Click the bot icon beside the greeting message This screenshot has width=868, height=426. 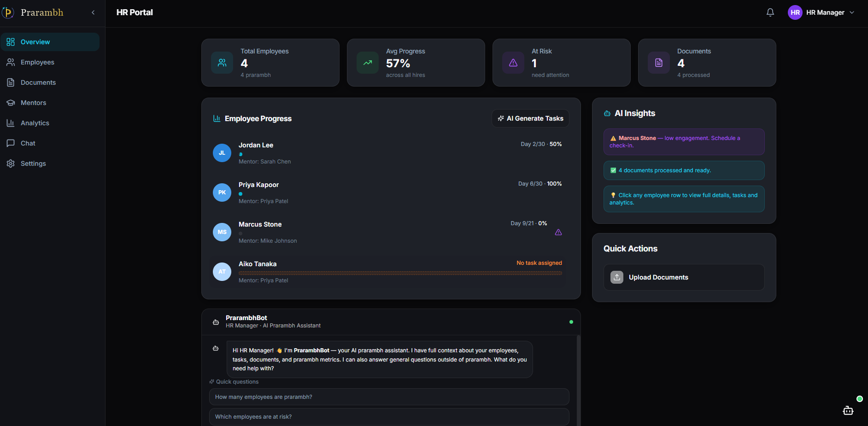216,348
